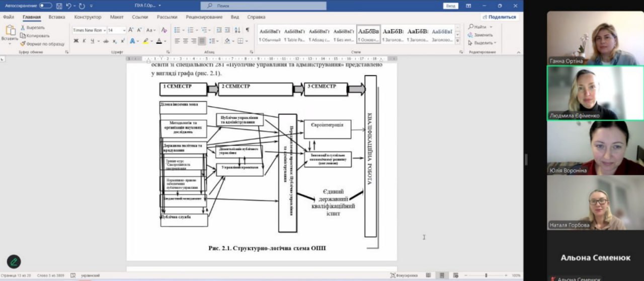644x281 pixels.
Task: Open ribbon display options icon
Action: 468,6
